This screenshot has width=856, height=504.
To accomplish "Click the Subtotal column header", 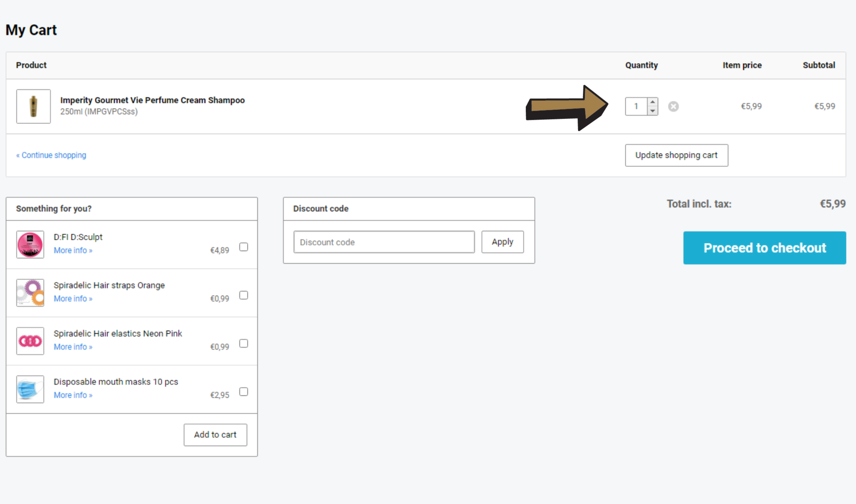I will (x=819, y=65).
